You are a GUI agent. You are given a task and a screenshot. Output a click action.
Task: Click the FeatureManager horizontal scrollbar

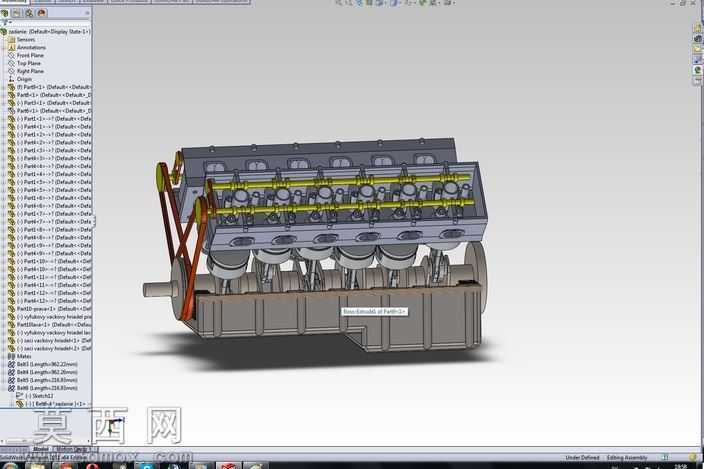click(x=45, y=443)
